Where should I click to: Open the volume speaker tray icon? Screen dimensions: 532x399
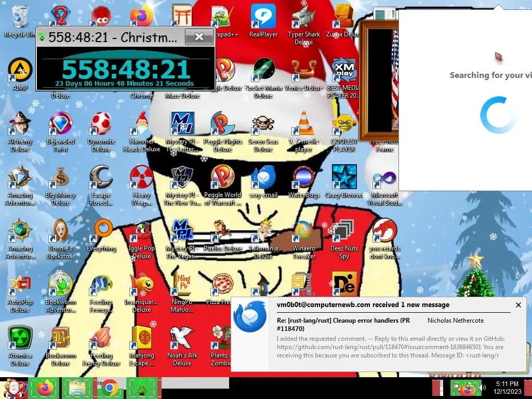pos(481,388)
